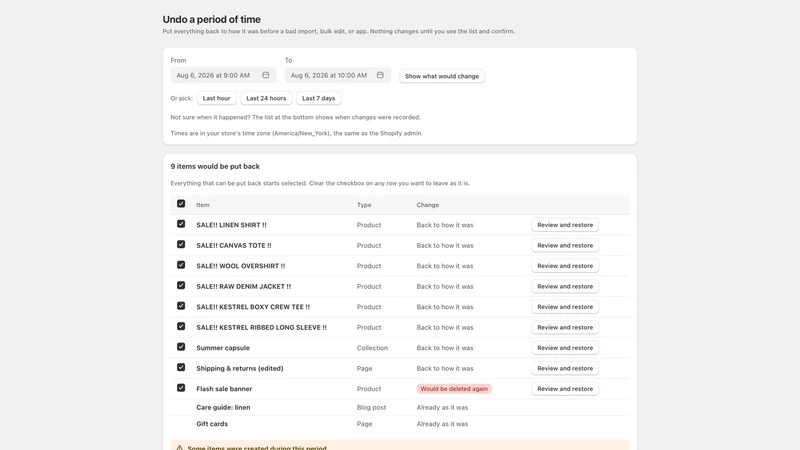This screenshot has height=450, width=800.
Task: Select the SALE!! LINEN SHIRT !! item name
Action: (231, 225)
